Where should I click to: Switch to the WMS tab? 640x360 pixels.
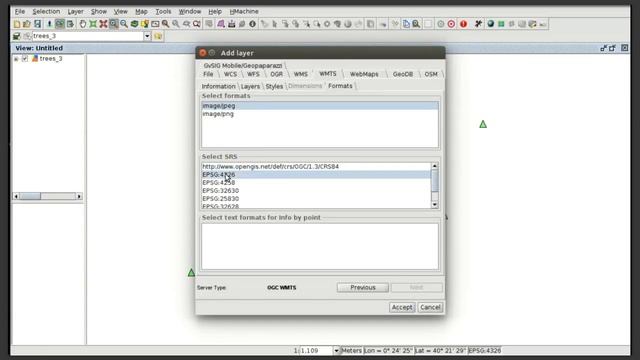pos(300,74)
